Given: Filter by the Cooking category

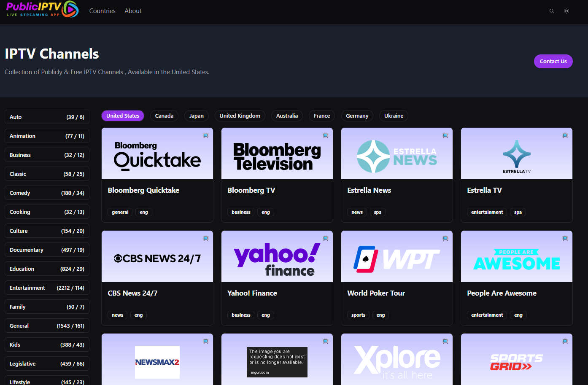Looking at the screenshot, I should (47, 212).
